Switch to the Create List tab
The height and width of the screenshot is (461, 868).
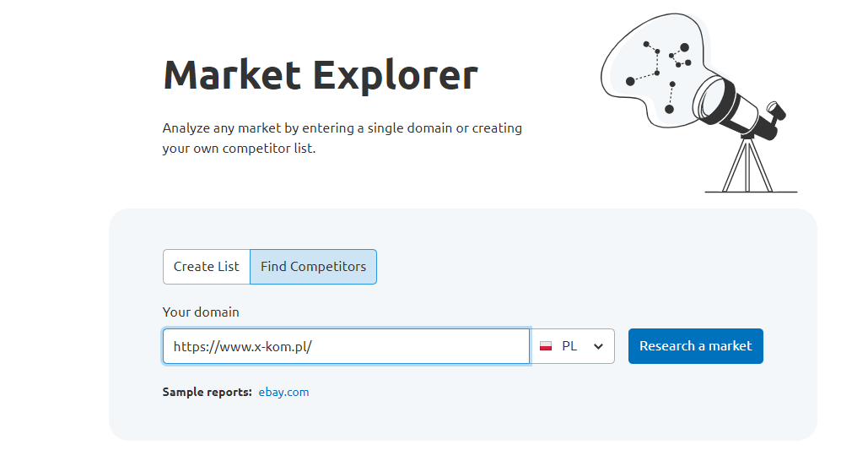(x=207, y=267)
